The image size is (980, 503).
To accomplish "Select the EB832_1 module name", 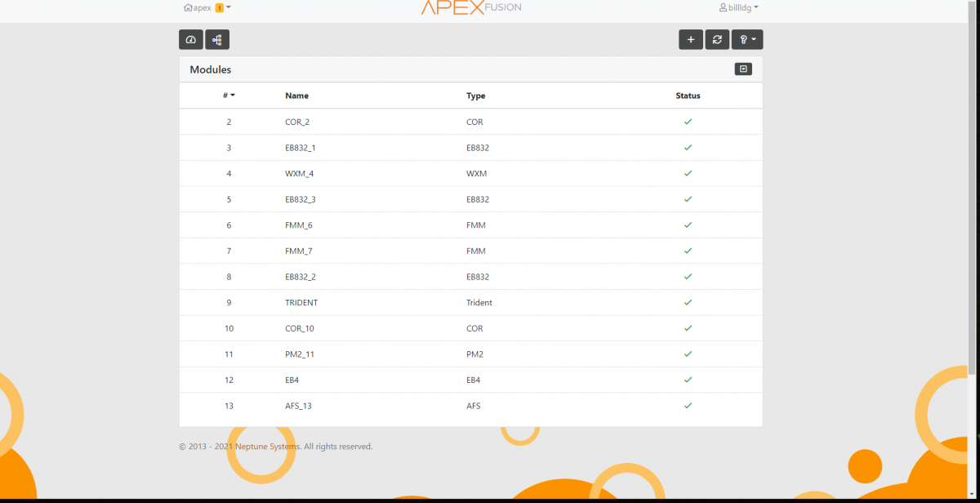I will (301, 148).
